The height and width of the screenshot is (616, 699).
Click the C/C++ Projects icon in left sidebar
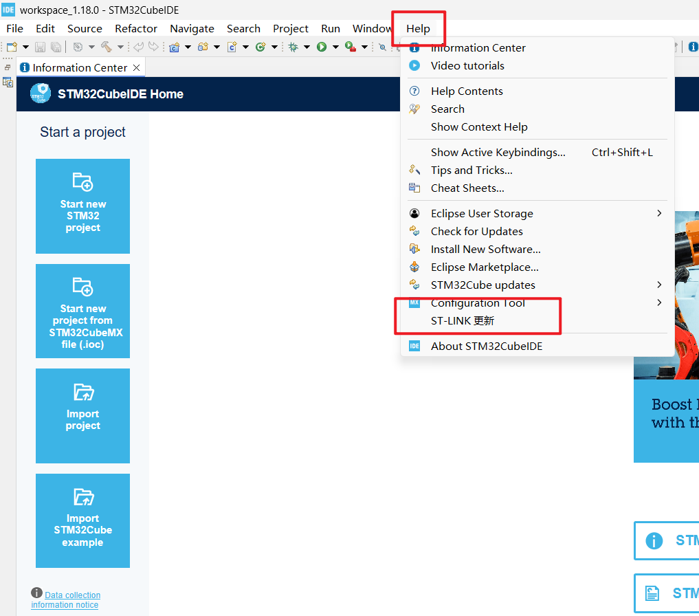pyautogui.click(x=8, y=82)
